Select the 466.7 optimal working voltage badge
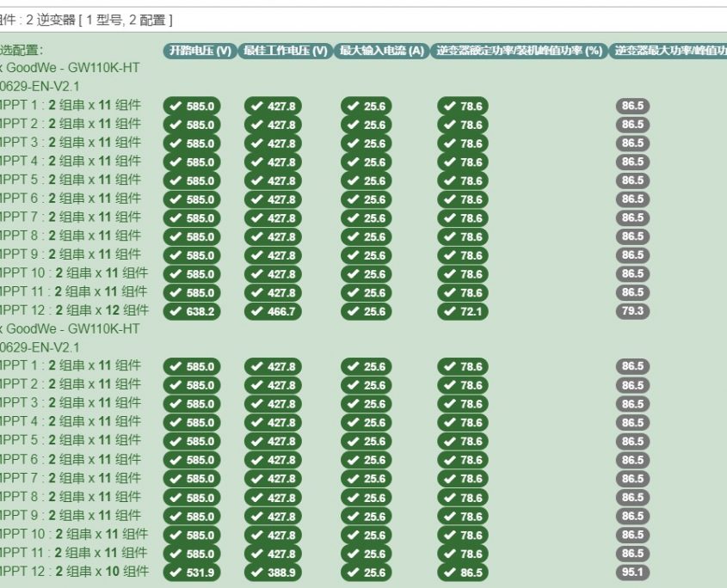The width and height of the screenshot is (727, 588). click(x=273, y=311)
